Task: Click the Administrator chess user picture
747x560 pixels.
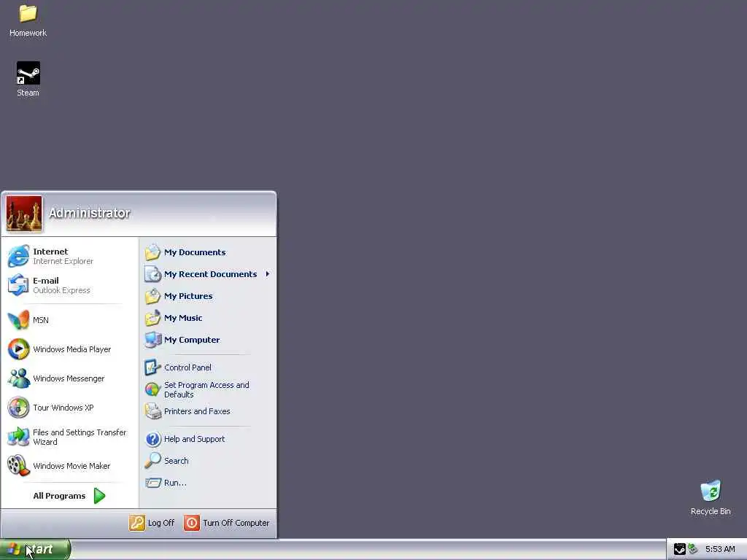Action: pyautogui.click(x=24, y=214)
